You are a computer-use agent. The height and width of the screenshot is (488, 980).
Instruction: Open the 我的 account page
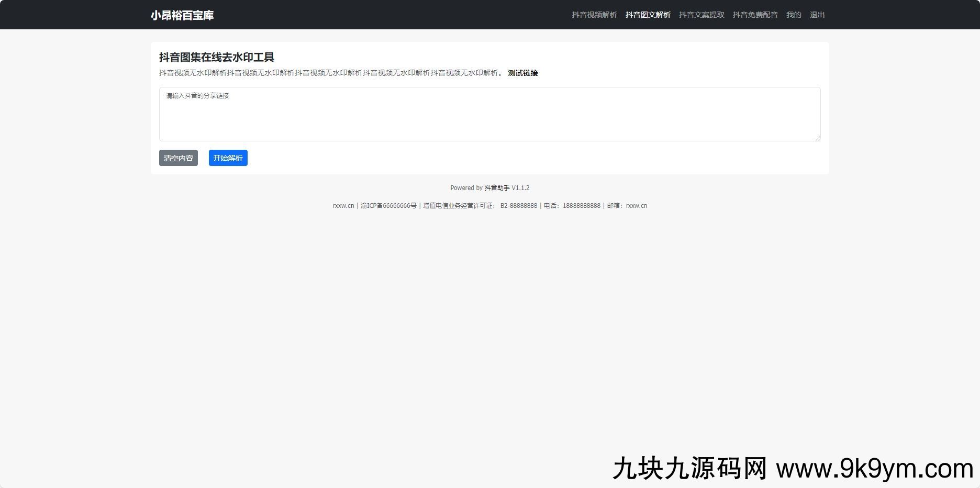pyautogui.click(x=794, y=15)
